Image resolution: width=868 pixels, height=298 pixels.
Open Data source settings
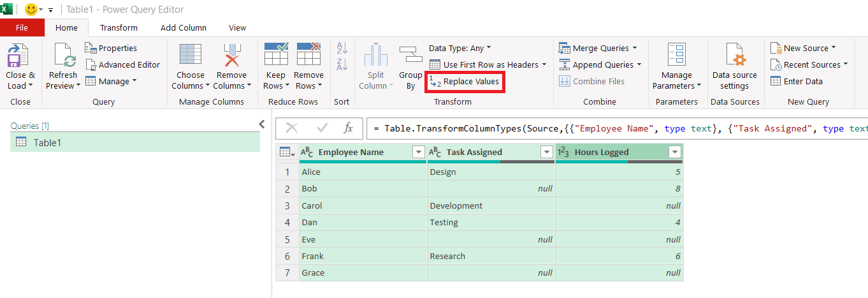735,68
